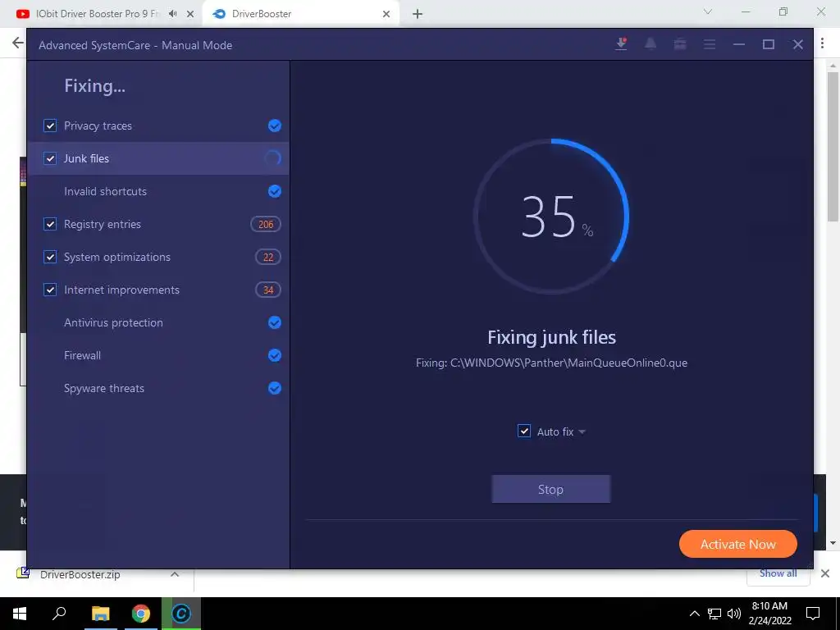Click the Firewall blue checkmark badge
Screen dimensions: 840x630
[274, 355]
